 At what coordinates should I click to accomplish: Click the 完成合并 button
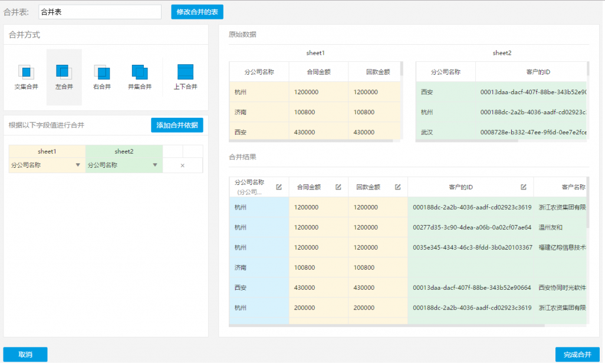tap(577, 355)
